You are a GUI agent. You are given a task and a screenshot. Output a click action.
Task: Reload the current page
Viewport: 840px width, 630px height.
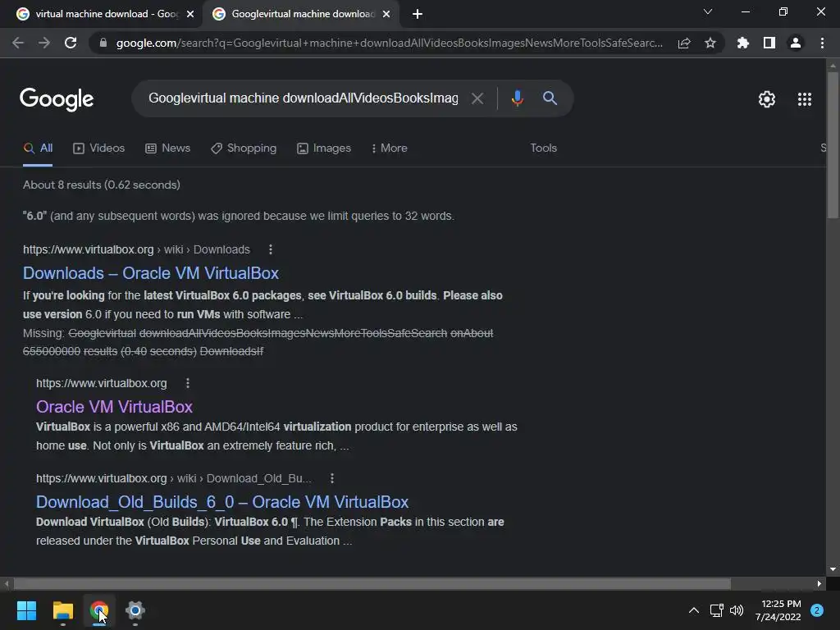point(71,43)
